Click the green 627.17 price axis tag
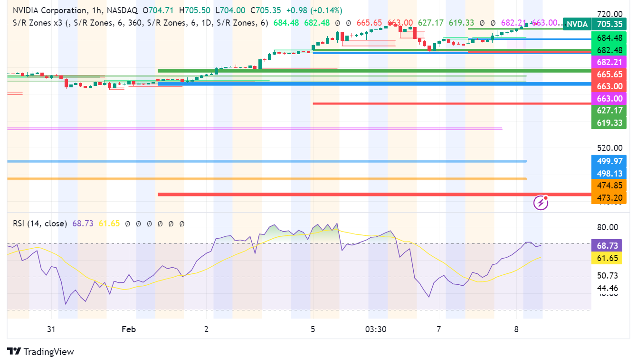Screen dimensions: 637x364 pos(609,111)
